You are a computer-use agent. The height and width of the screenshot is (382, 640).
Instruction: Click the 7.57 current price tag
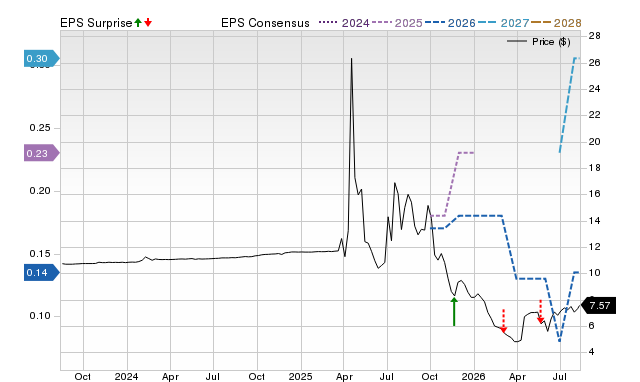click(x=598, y=306)
